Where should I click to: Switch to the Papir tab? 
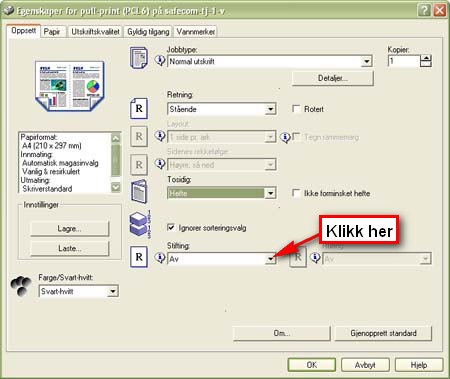point(52,32)
